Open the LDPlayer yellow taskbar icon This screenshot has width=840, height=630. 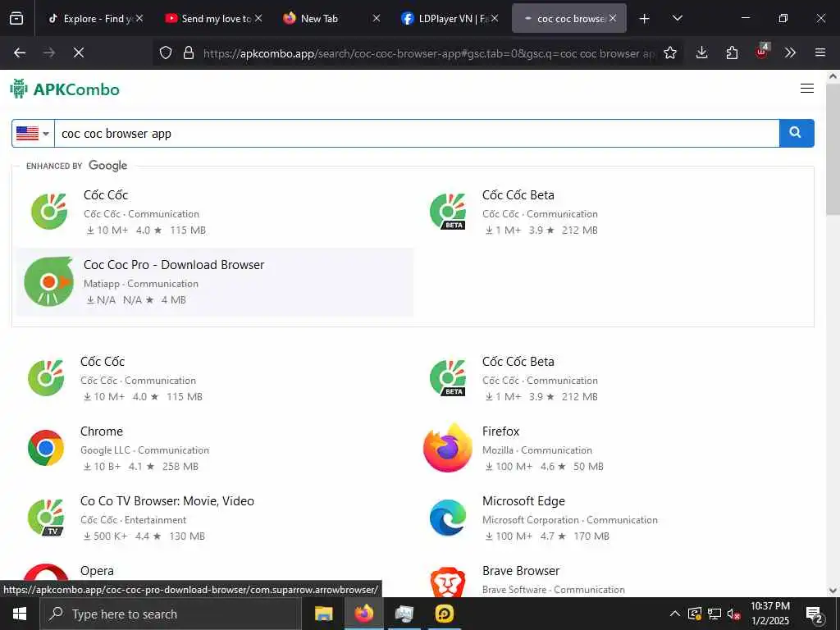point(445,614)
